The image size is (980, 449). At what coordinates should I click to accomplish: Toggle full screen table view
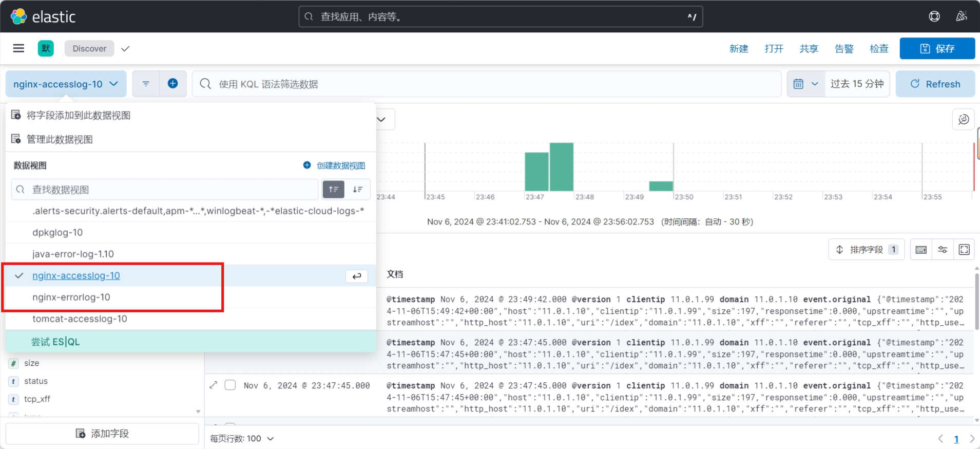pyautogui.click(x=964, y=250)
